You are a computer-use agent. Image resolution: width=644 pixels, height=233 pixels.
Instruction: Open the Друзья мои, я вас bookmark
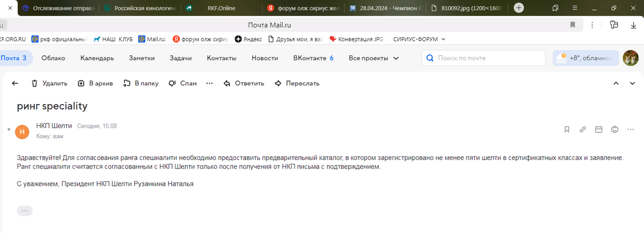click(295, 39)
